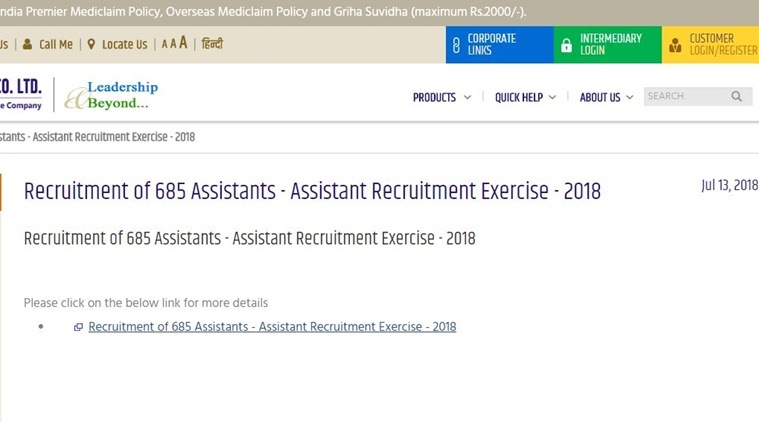Image resolution: width=759 pixels, height=422 pixels.
Task: Click the Intermediary Login padlock icon
Action: click(566, 45)
